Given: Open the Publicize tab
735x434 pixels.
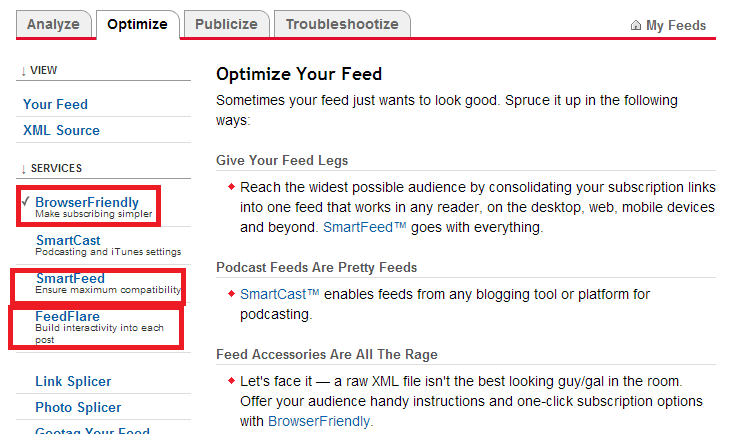Looking at the screenshot, I should [226, 24].
